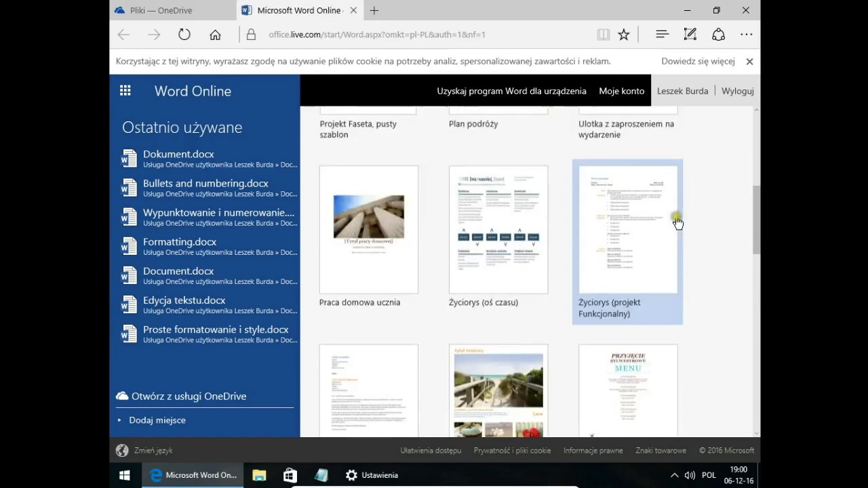Open the browser share icon

point(719,35)
